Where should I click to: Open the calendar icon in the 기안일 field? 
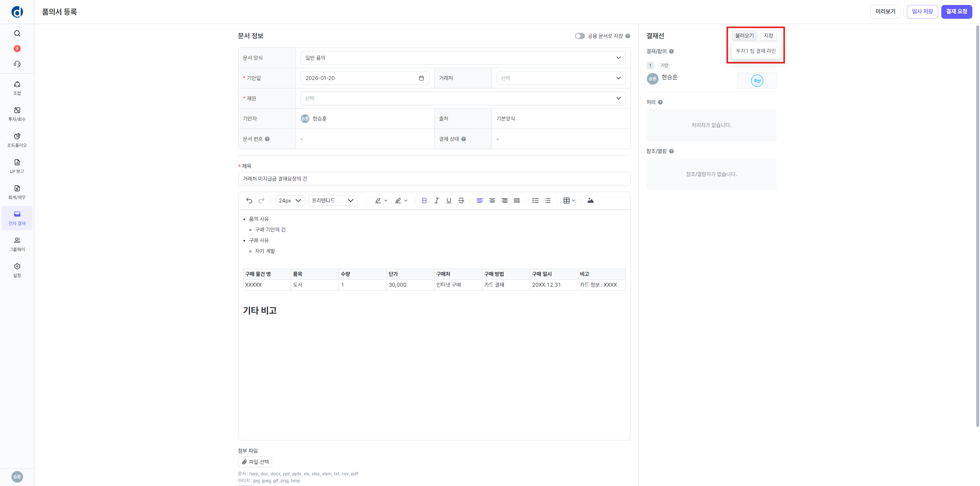coord(421,78)
